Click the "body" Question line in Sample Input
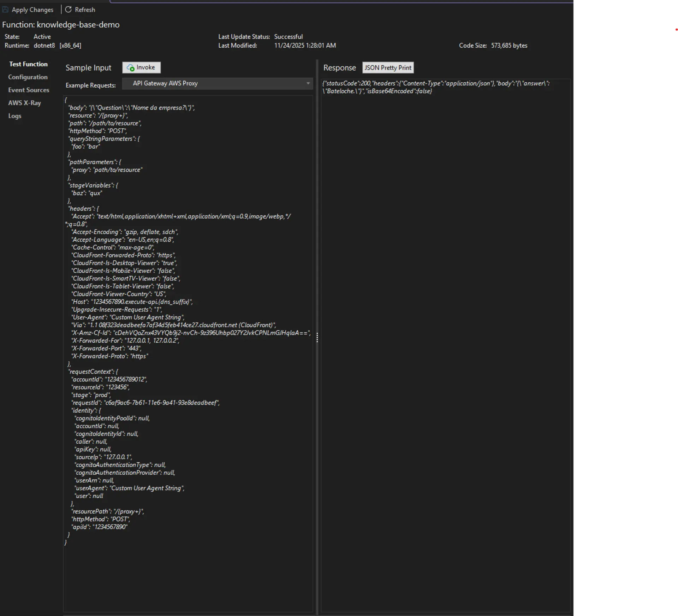This screenshot has height=616, width=678. [x=131, y=108]
